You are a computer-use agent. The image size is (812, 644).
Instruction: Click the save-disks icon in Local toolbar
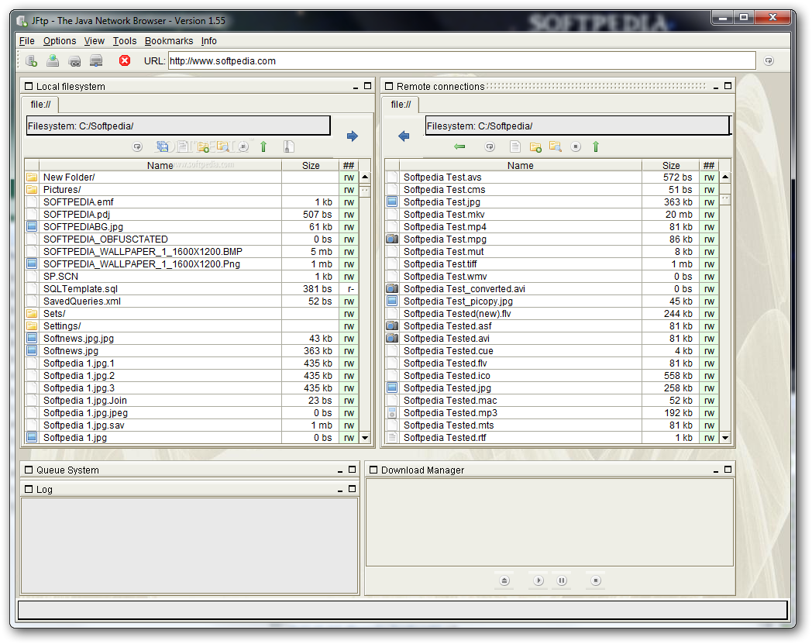pos(163,146)
